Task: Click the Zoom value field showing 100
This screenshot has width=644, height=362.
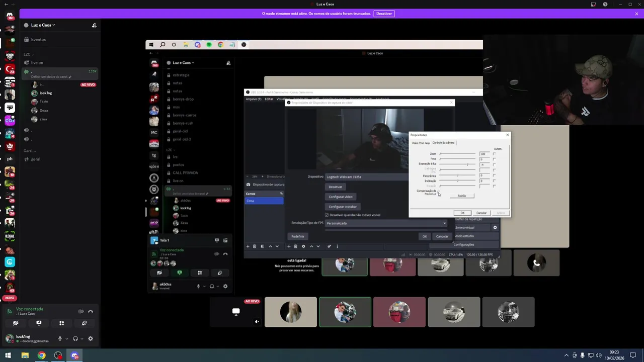Action: point(484,154)
